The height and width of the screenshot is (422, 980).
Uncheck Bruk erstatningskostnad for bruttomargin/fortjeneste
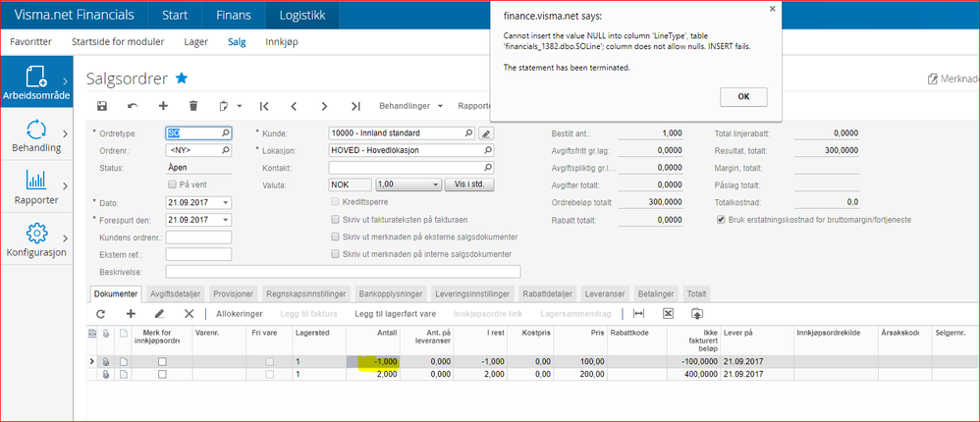point(722,220)
